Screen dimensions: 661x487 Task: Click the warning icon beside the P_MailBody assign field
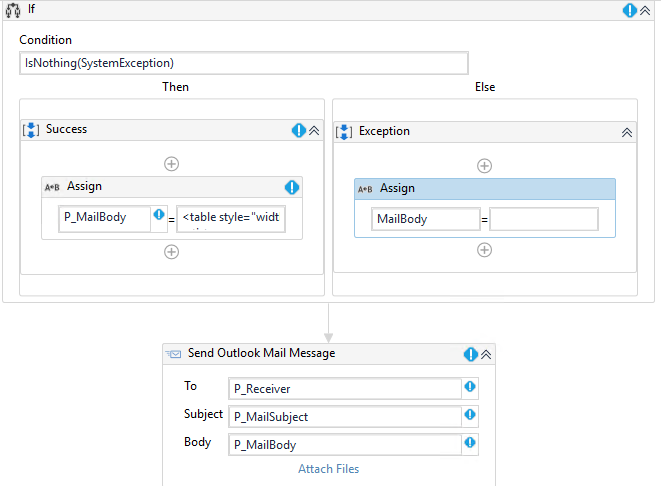tap(158, 215)
